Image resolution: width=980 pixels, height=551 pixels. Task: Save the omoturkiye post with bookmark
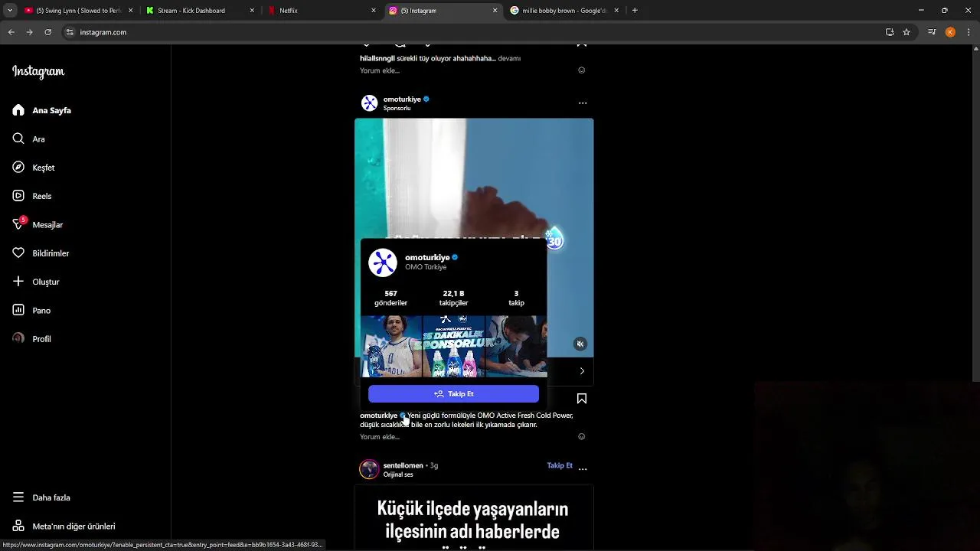582,399
